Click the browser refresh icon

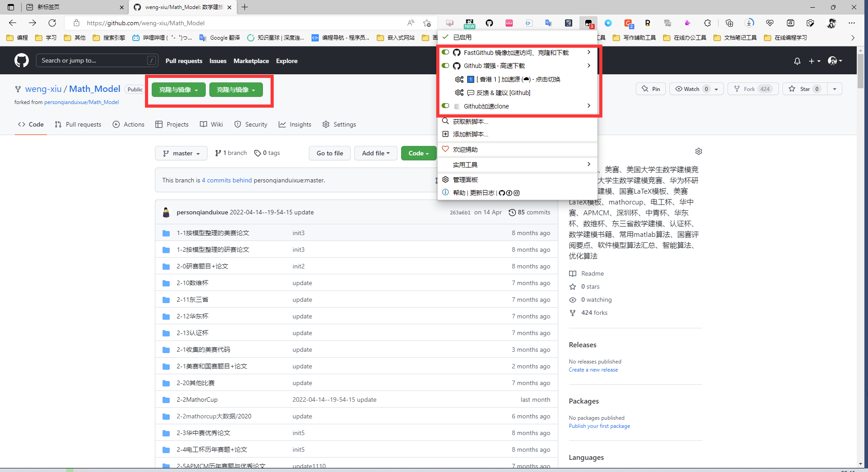click(52, 23)
